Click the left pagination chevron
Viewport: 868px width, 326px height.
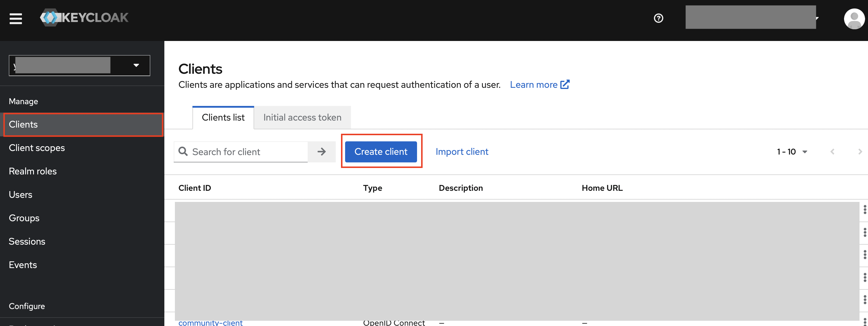pos(832,152)
